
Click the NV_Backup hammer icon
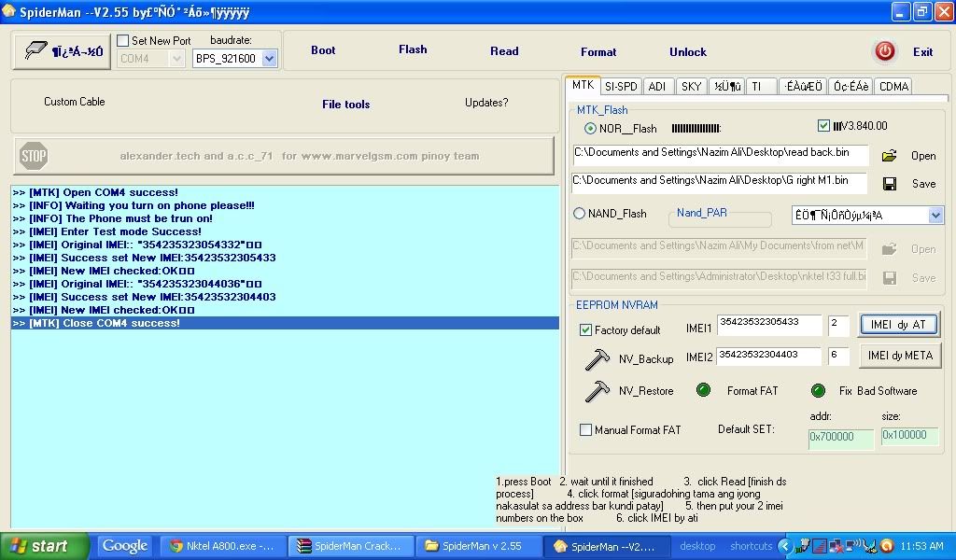[597, 359]
